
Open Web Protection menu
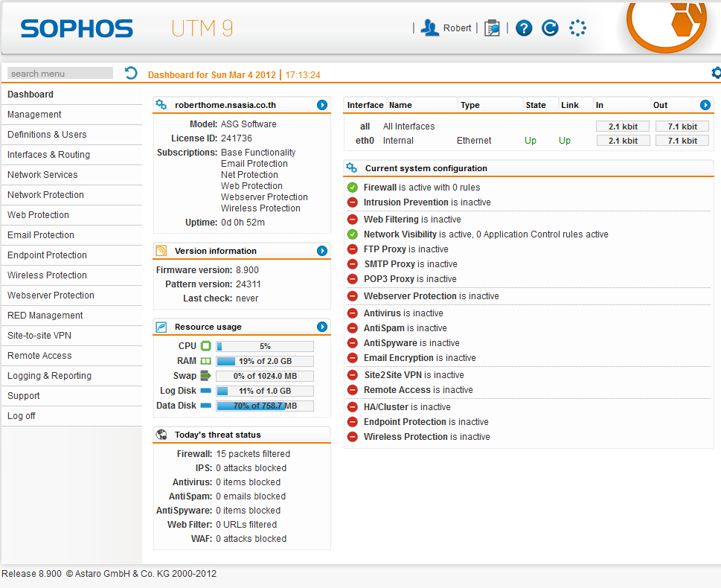point(71,215)
